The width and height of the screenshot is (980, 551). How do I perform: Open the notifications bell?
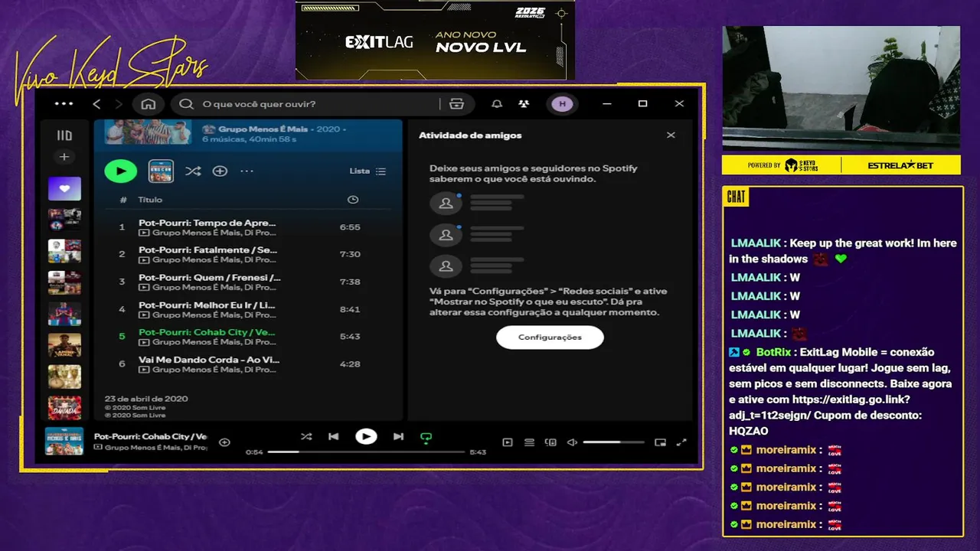pos(497,104)
